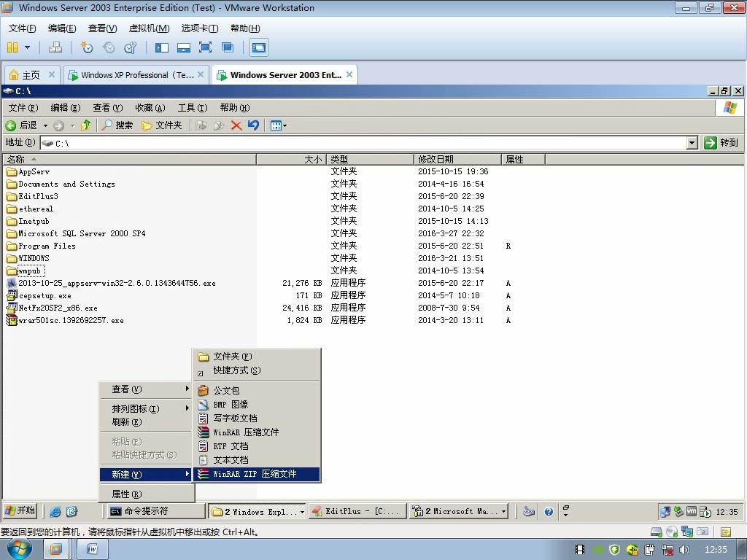Open dropdown arrow next to pause icon
The width and height of the screenshot is (747, 560).
tap(27, 47)
